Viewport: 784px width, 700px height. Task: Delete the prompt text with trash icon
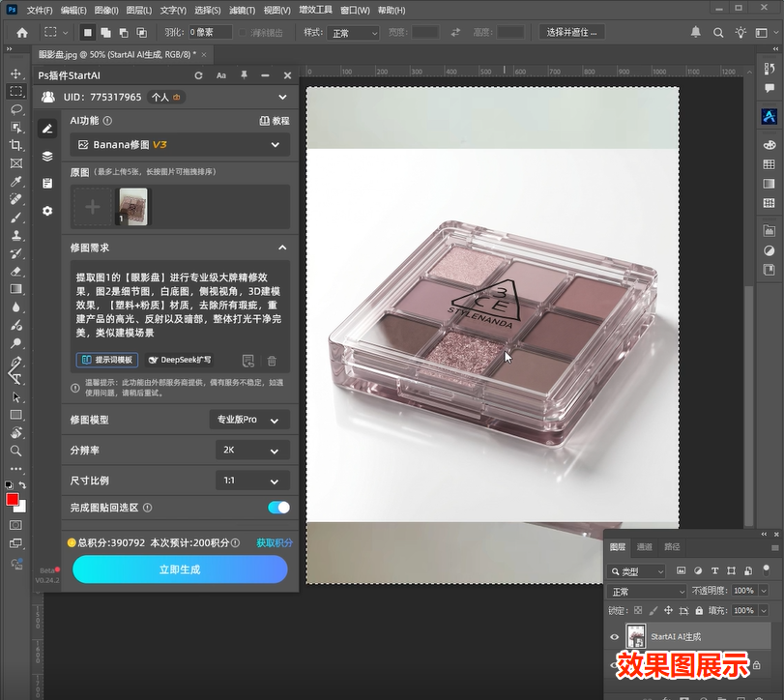pos(272,360)
